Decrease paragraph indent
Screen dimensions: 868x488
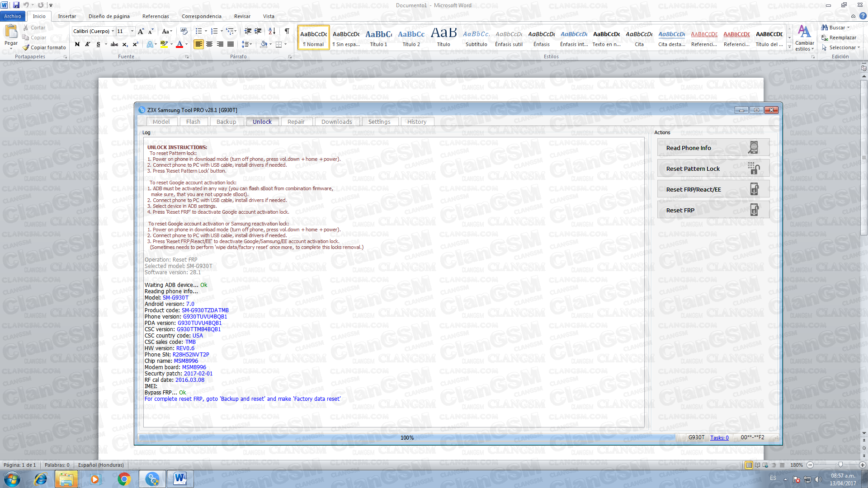point(248,31)
